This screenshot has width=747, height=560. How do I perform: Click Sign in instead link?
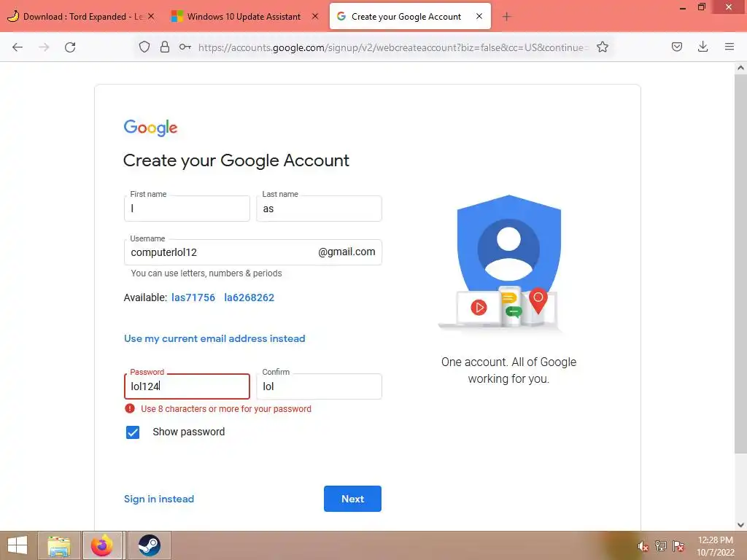click(x=159, y=499)
